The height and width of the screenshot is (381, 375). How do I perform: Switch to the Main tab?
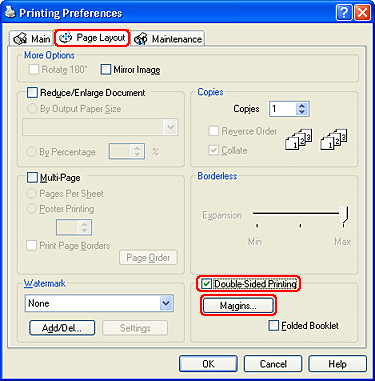tap(31, 39)
